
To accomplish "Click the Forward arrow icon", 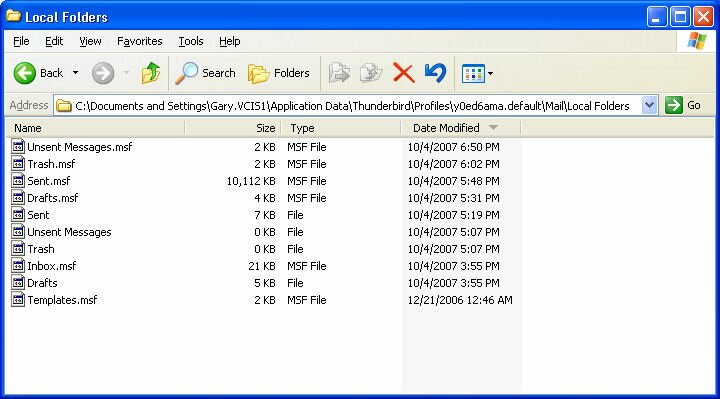I will 103,73.
